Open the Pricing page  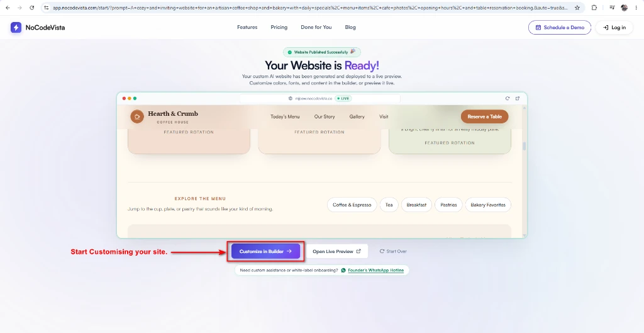coord(279,27)
